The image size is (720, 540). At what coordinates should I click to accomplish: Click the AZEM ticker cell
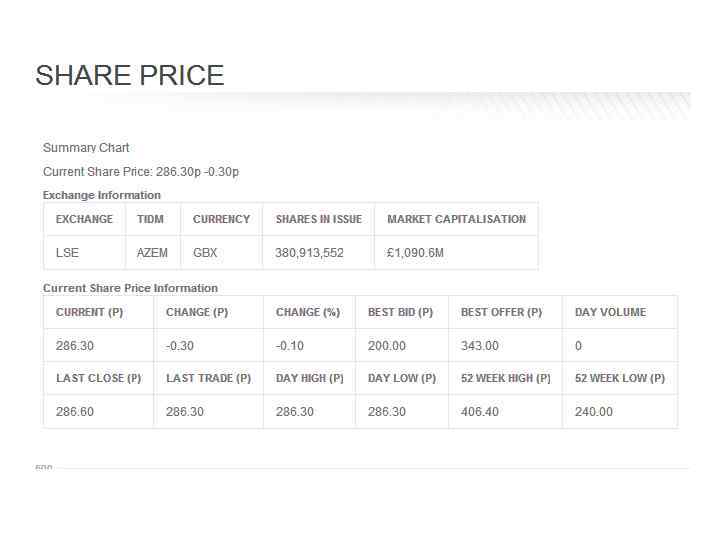(x=152, y=253)
